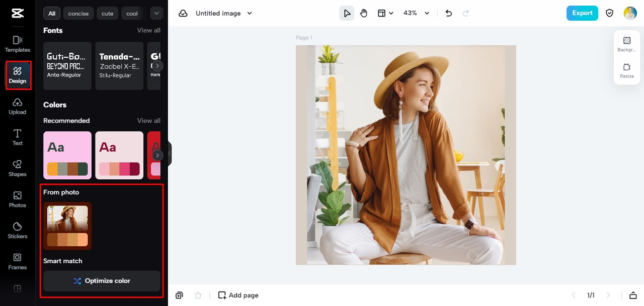Apply the From photo color palette

coord(67,226)
